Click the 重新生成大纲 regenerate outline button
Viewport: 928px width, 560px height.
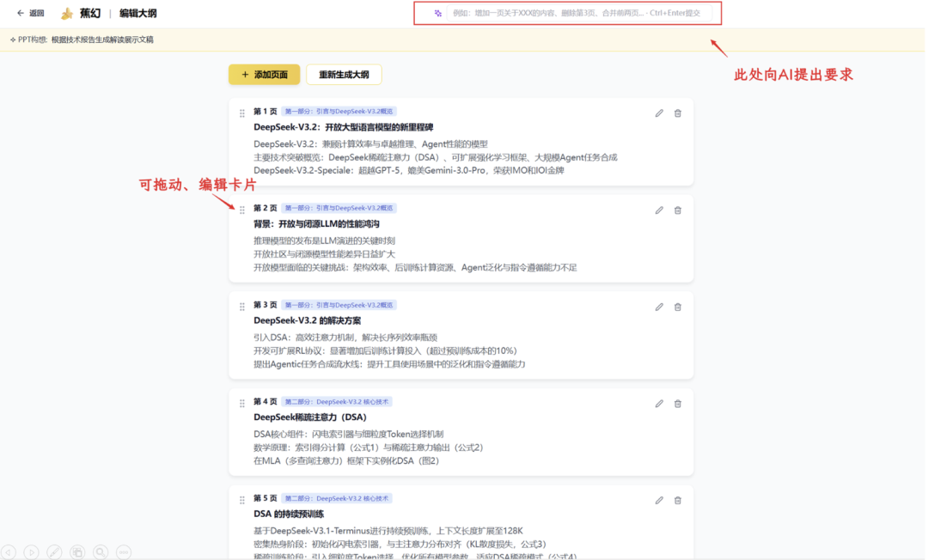(x=344, y=75)
